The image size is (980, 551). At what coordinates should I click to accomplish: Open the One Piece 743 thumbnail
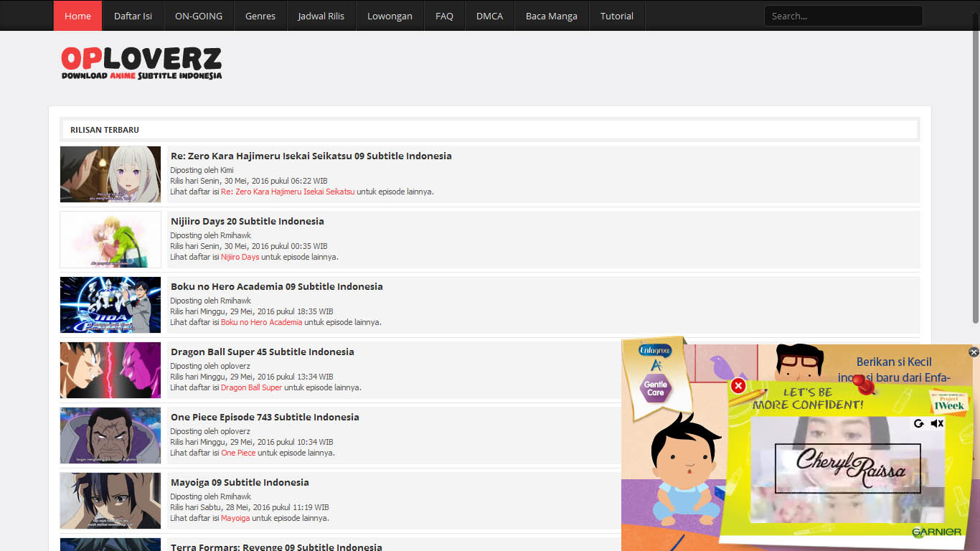click(x=110, y=435)
